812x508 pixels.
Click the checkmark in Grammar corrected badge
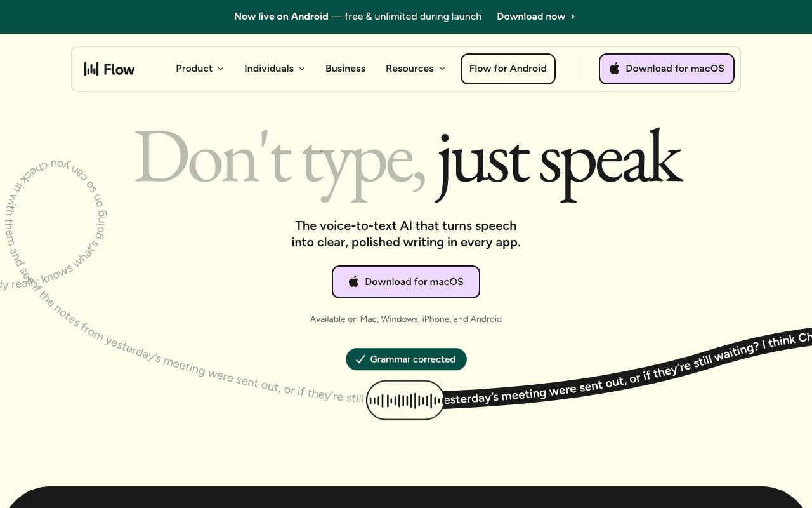360,359
